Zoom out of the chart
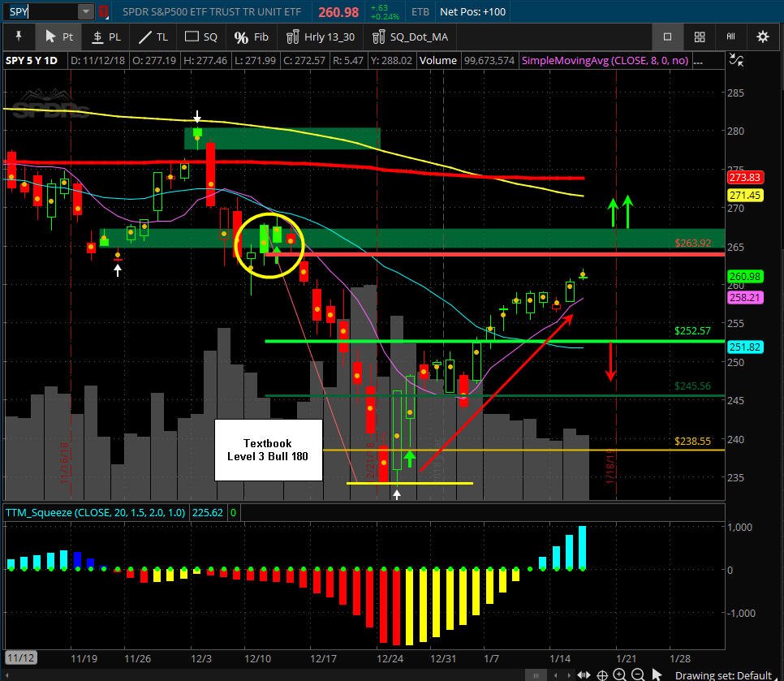 pyautogui.click(x=637, y=675)
